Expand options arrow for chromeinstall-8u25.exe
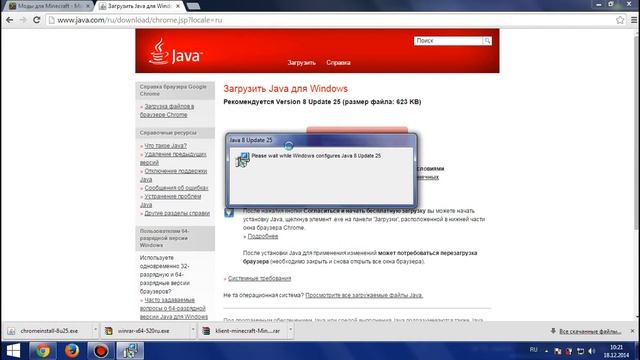Viewport: 640px width, 360px height. pyautogui.click(x=95, y=330)
